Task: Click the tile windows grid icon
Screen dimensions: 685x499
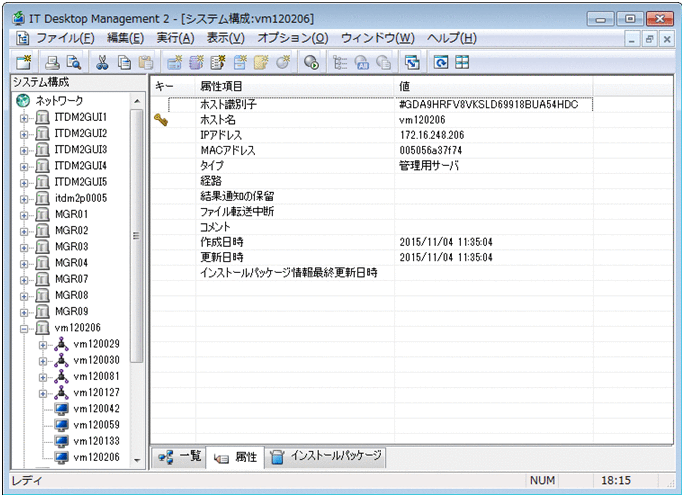Action: click(x=462, y=62)
